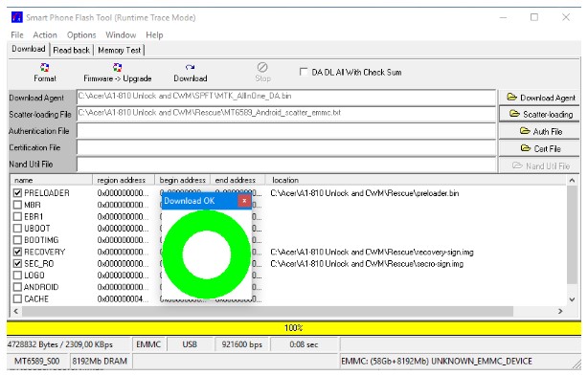Click the scroll down arrow in partition list

pos(572,299)
